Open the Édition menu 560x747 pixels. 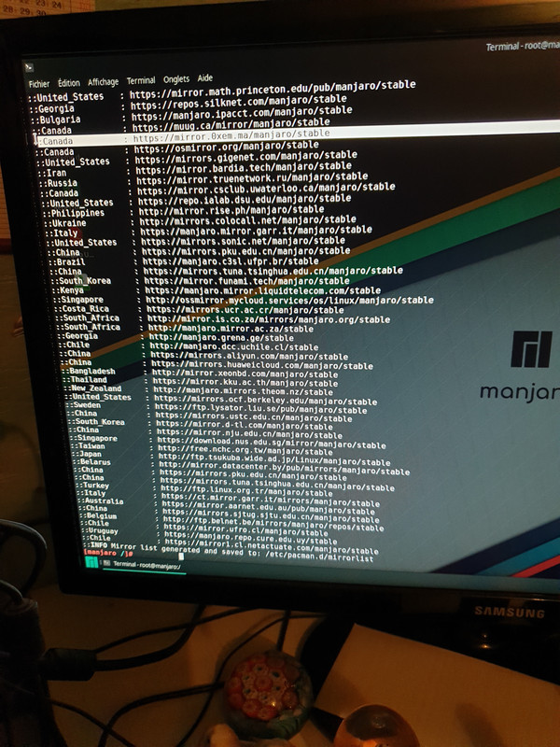pos(68,83)
